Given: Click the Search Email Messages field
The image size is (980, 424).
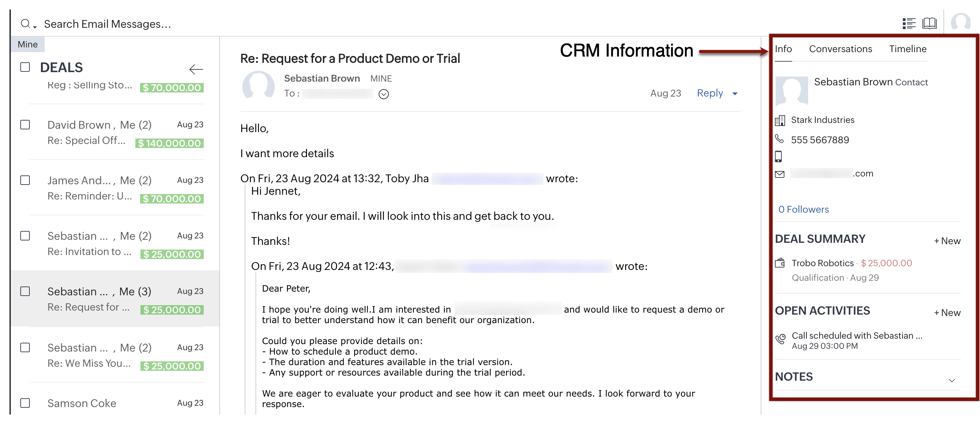Looking at the screenshot, I should click(x=108, y=24).
